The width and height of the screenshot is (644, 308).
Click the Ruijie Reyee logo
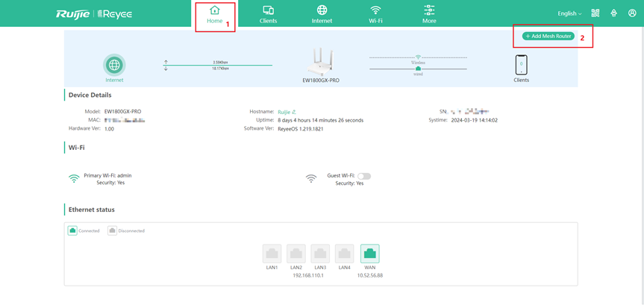click(x=94, y=13)
